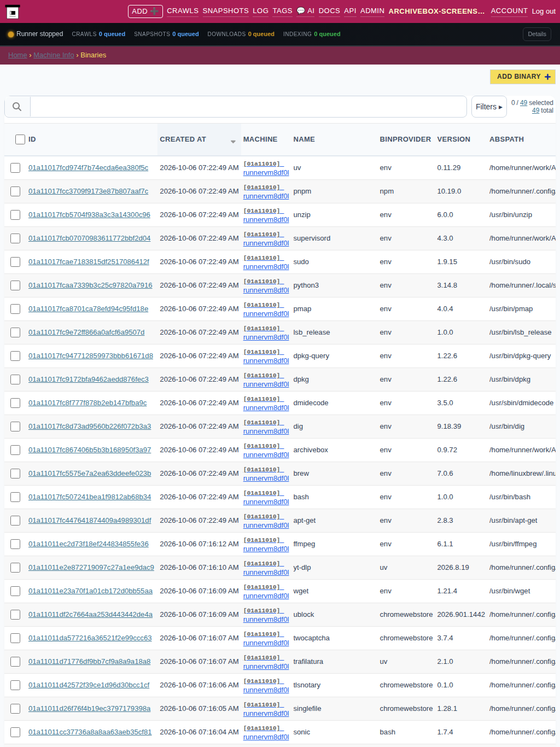The width and height of the screenshot is (560, 747).
Task: Open the Account link
Action: click(509, 11)
